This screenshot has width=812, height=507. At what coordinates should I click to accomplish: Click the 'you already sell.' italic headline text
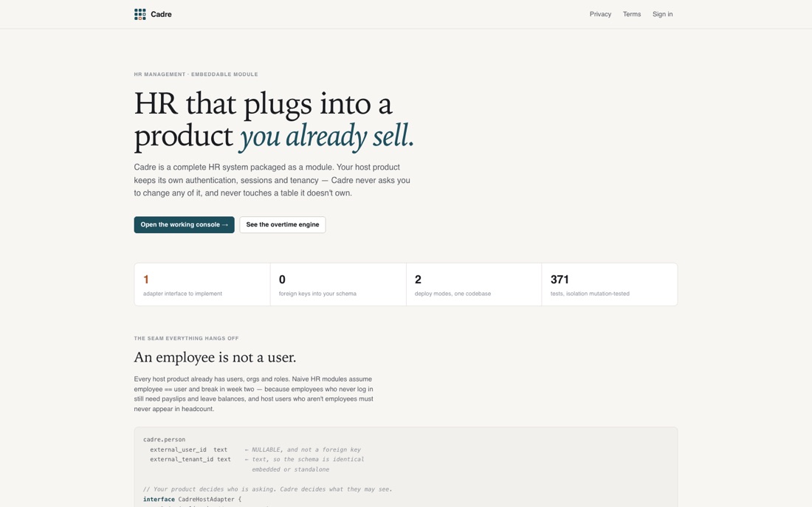326,137
